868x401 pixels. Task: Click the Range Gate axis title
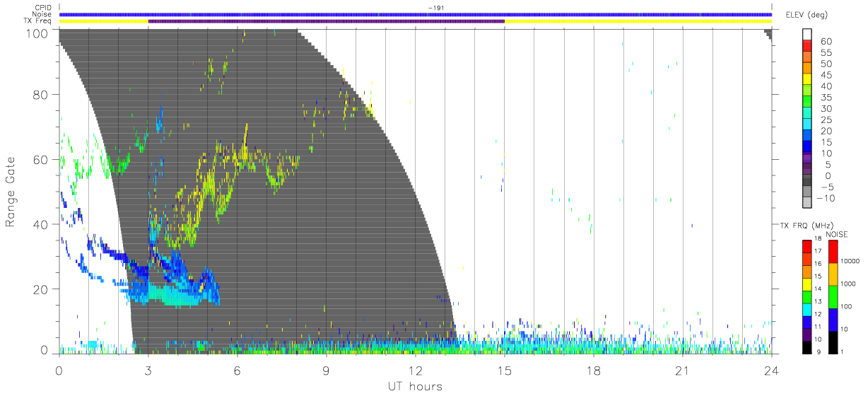click(11, 192)
